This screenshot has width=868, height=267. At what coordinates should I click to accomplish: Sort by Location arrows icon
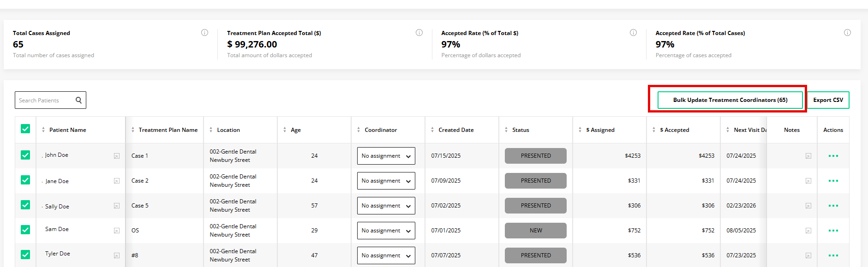click(x=211, y=130)
